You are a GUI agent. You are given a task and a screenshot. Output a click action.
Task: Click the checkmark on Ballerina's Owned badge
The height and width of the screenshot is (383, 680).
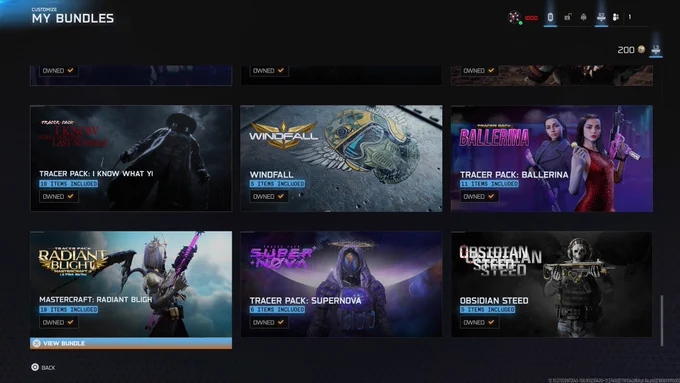[x=491, y=196]
